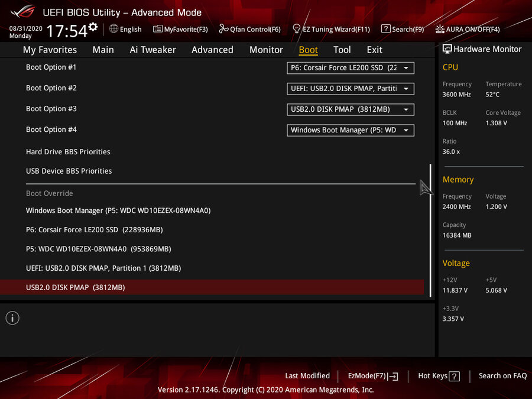Click the boot list vertical scrollbar

pos(430,231)
